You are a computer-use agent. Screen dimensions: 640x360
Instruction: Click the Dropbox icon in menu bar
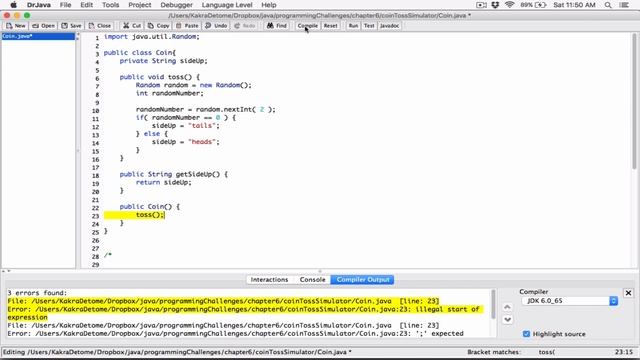pyautogui.click(x=495, y=5)
